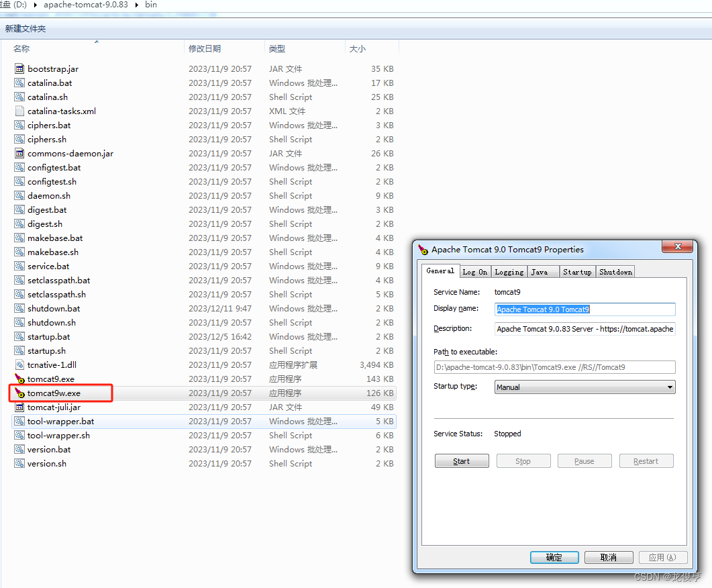Click the shutdown.sh file icon
Screen dimensions: 712x588
click(x=19, y=322)
